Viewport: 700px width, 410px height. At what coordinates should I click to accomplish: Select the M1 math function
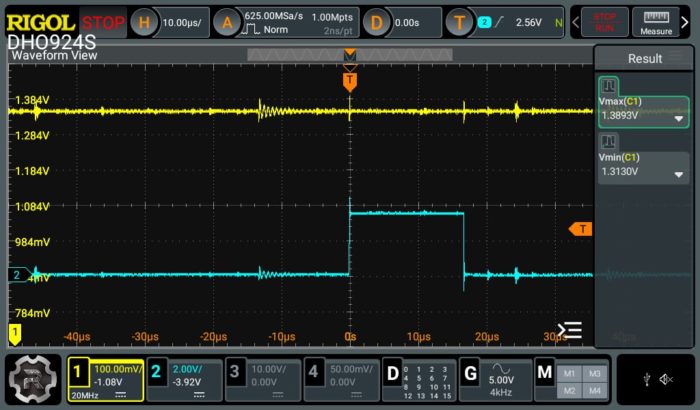click(568, 374)
